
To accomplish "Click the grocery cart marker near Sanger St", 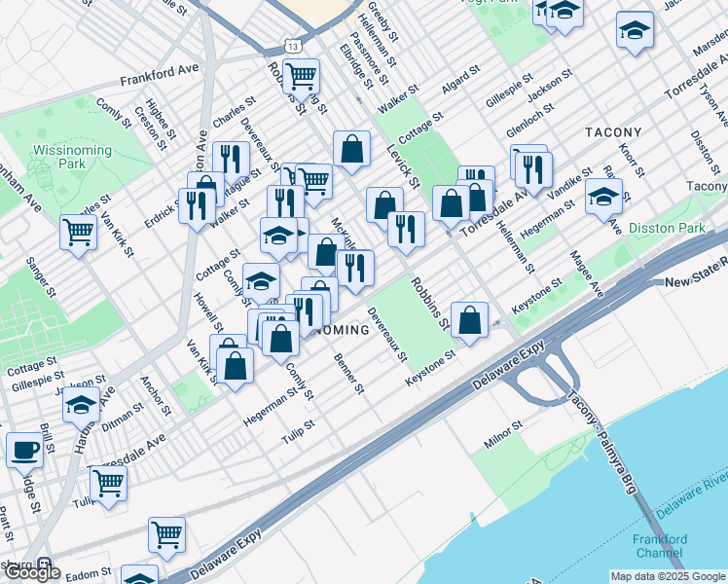I will click(79, 233).
